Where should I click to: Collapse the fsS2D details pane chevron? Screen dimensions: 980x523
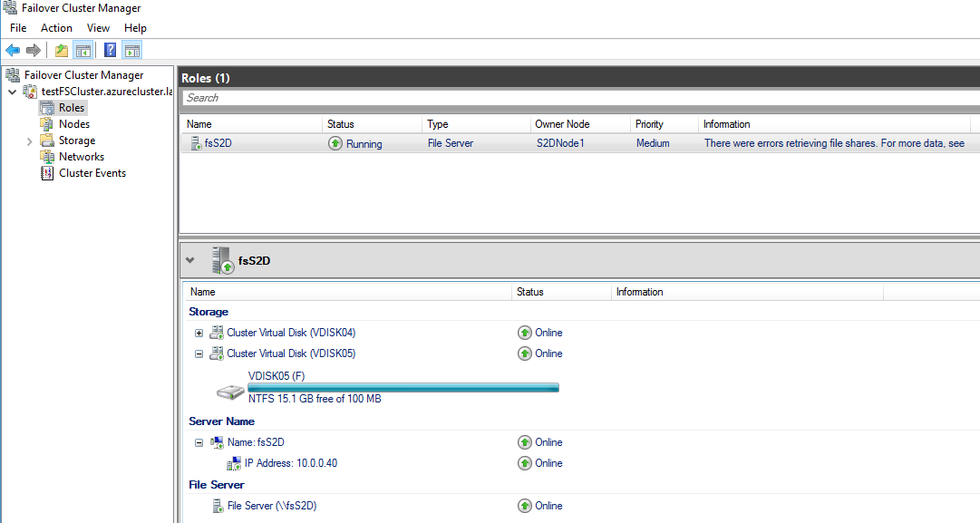189,260
